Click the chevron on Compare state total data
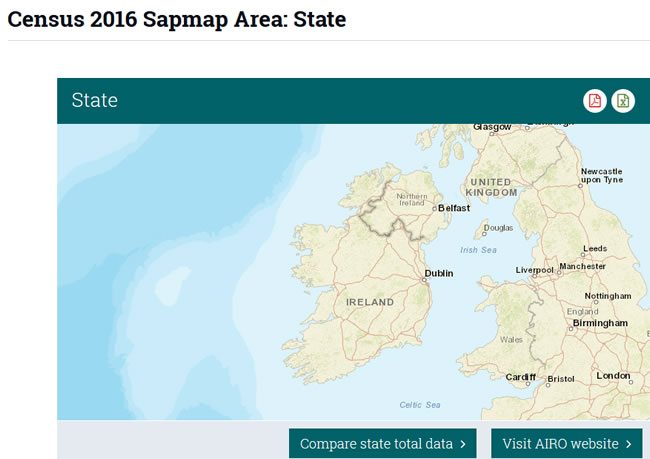Viewport: 650px width, 459px height. [463, 444]
